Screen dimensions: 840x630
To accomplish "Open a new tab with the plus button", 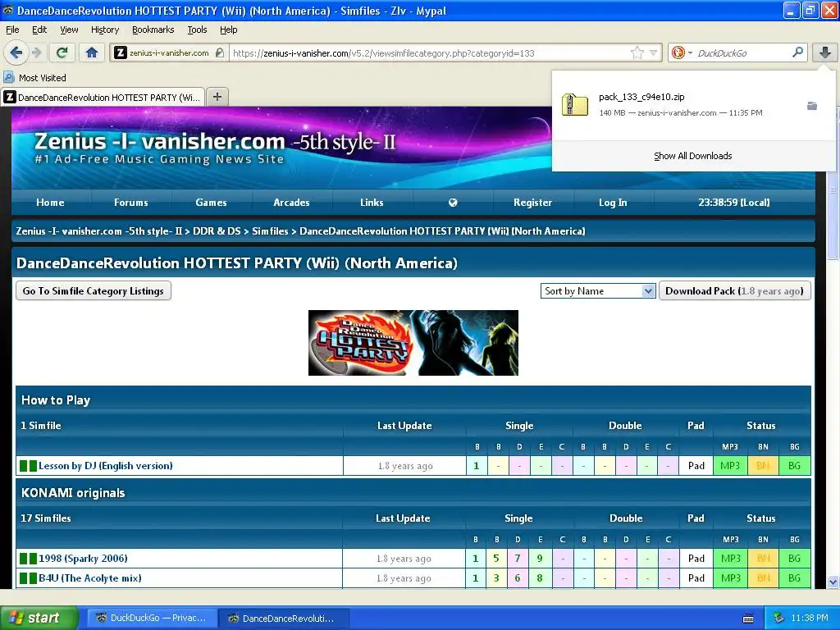I will (217, 97).
